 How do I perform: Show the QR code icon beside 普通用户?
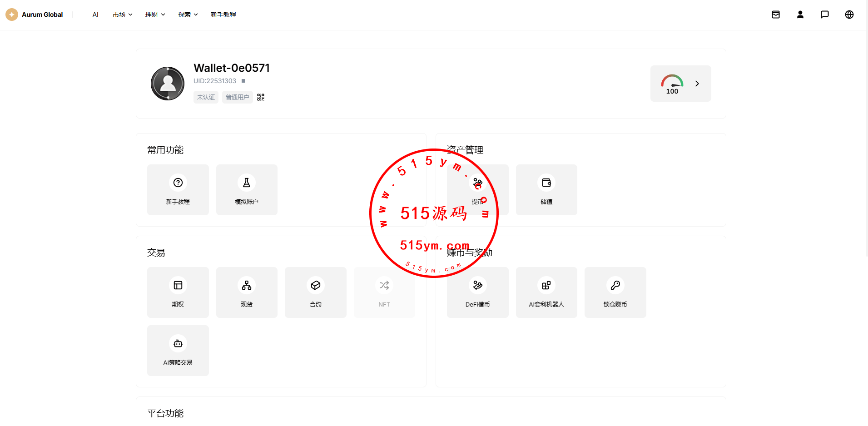click(261, 97)
